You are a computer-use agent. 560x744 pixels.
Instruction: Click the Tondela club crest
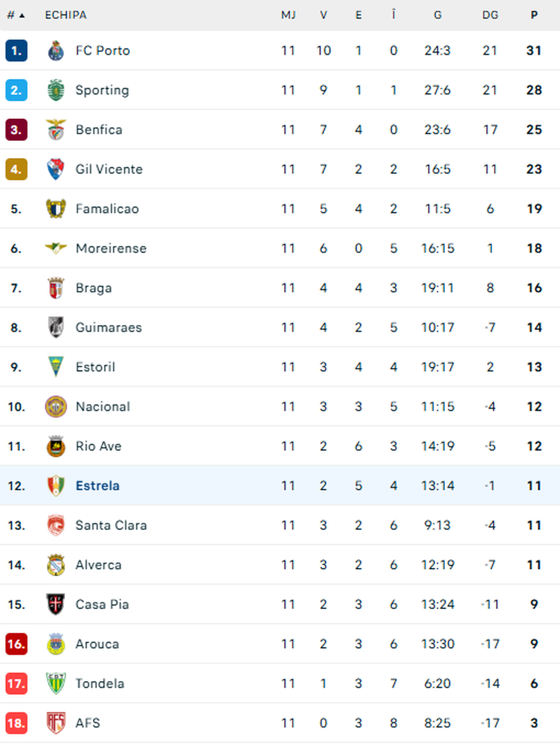(56, 684)
